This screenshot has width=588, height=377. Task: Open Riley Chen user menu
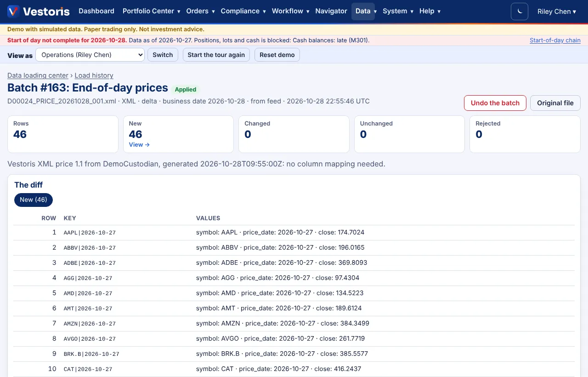click(x=557, y=11)
